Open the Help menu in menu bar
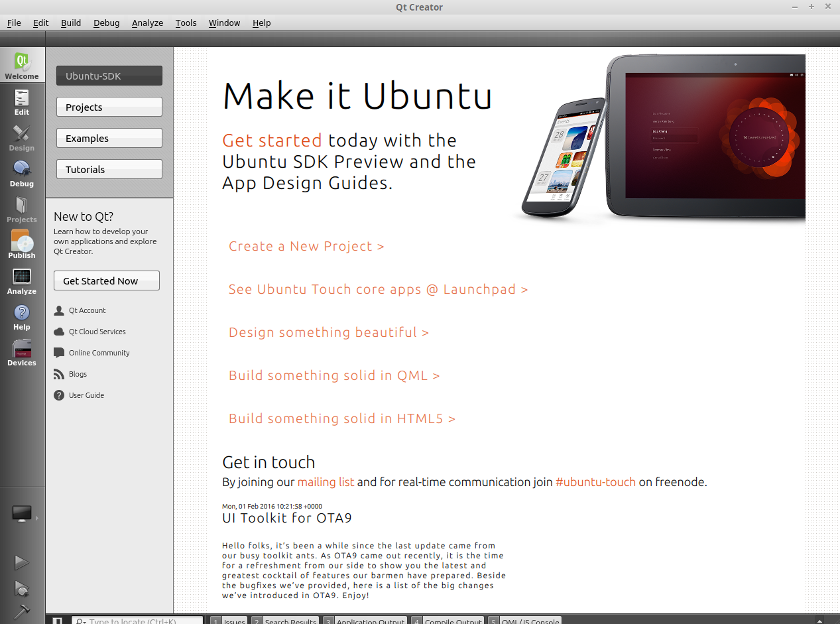The height and width of the screenshot is (624, 840). (x=262, y=23)
